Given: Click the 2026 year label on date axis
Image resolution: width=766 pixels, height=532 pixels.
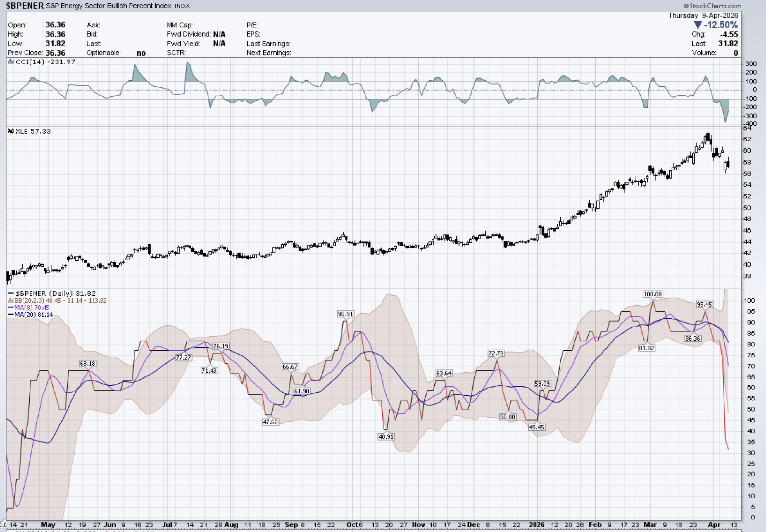Looking at the screenshot, I should point(537,525).
